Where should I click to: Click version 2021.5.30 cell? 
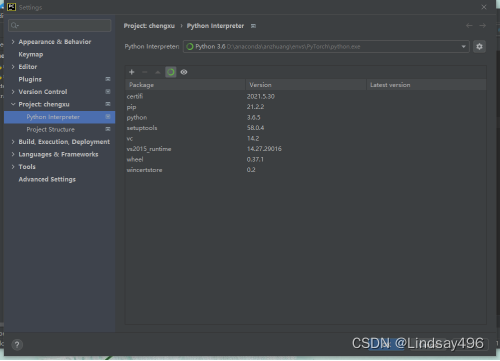coord(261,96)
